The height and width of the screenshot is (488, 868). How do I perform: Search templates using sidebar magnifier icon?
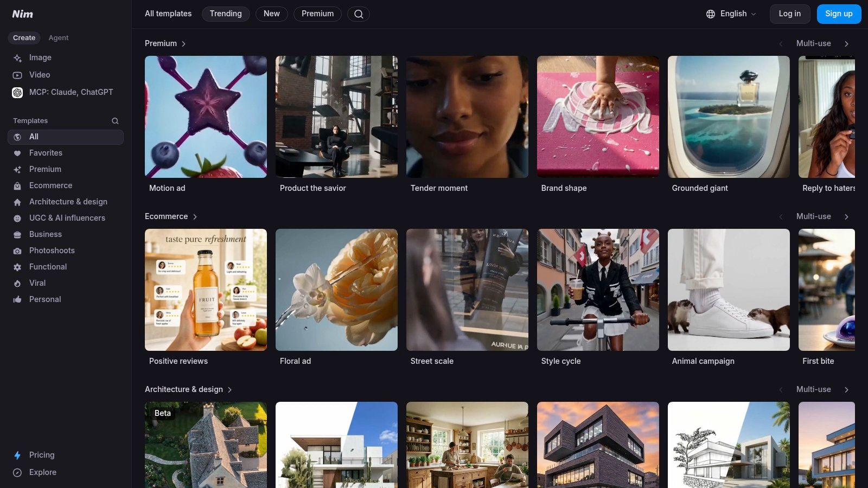coord(115,121)
